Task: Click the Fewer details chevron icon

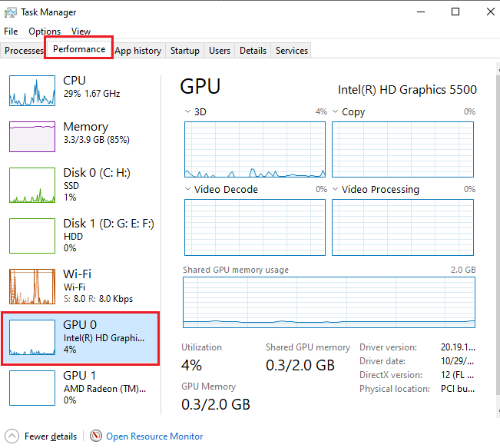Action: (12, 436)
